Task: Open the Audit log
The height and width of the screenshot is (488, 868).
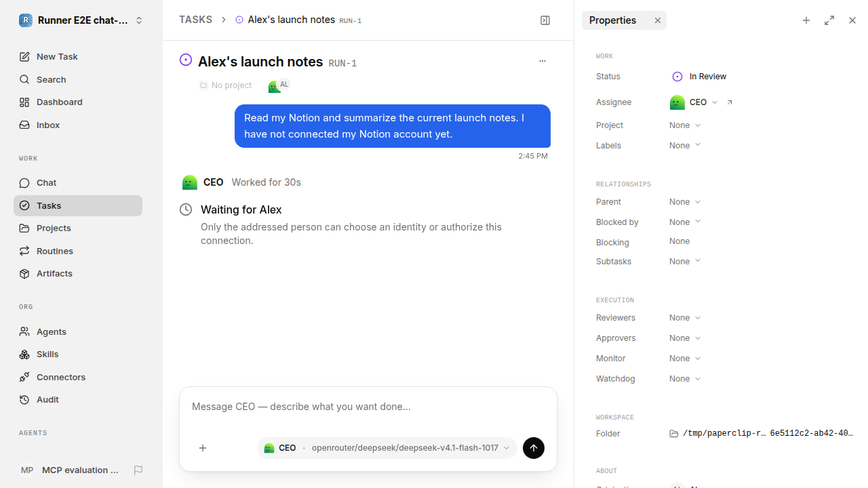Action: (x=78, y=400)
